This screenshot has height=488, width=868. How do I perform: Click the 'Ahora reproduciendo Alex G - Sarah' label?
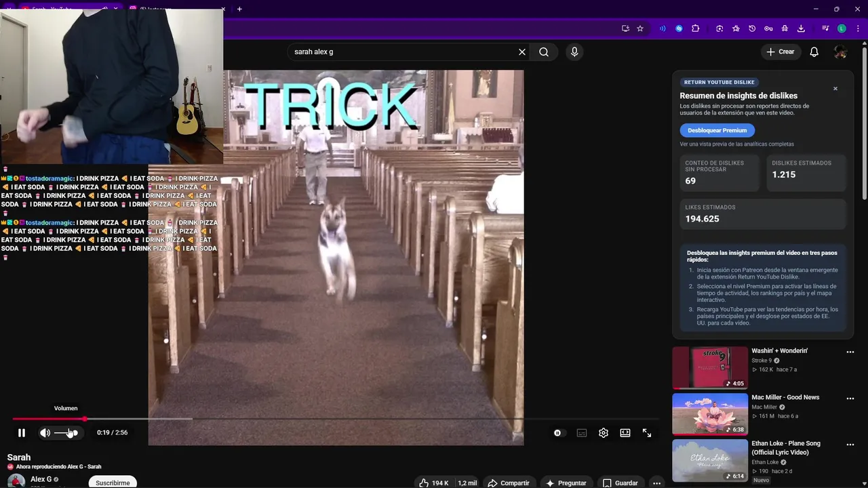(x=58, y=467)
